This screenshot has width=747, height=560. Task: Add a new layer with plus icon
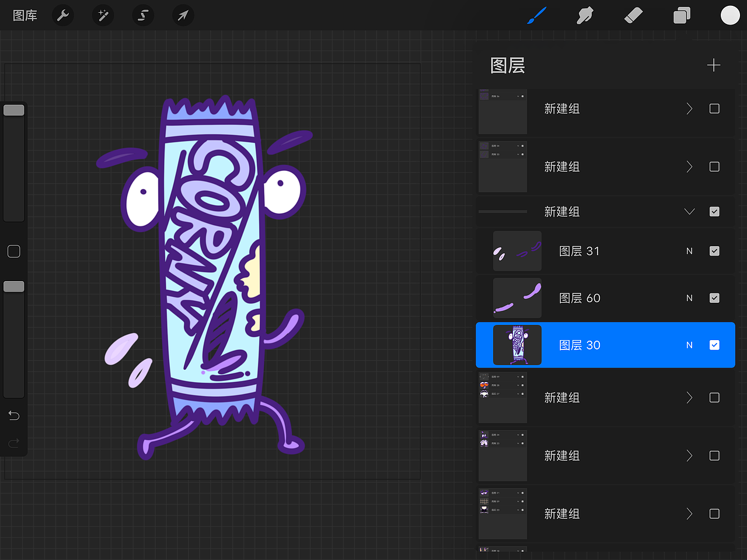point(714,65)
